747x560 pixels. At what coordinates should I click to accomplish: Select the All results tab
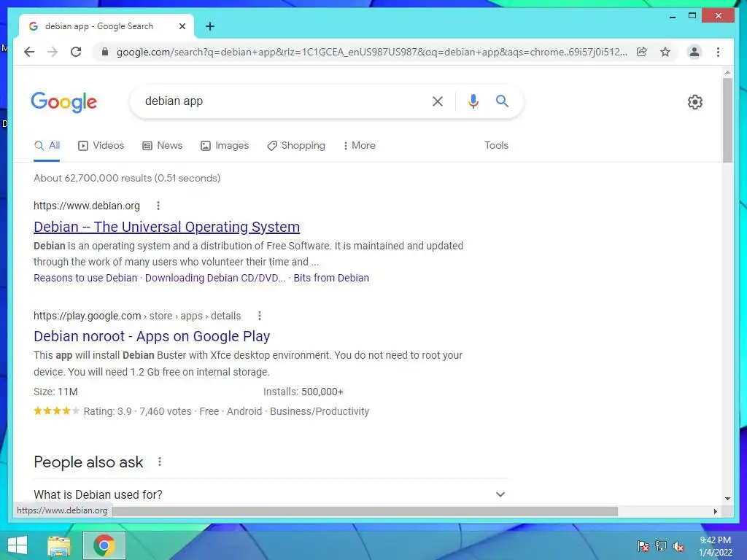[x=47, y=145]
